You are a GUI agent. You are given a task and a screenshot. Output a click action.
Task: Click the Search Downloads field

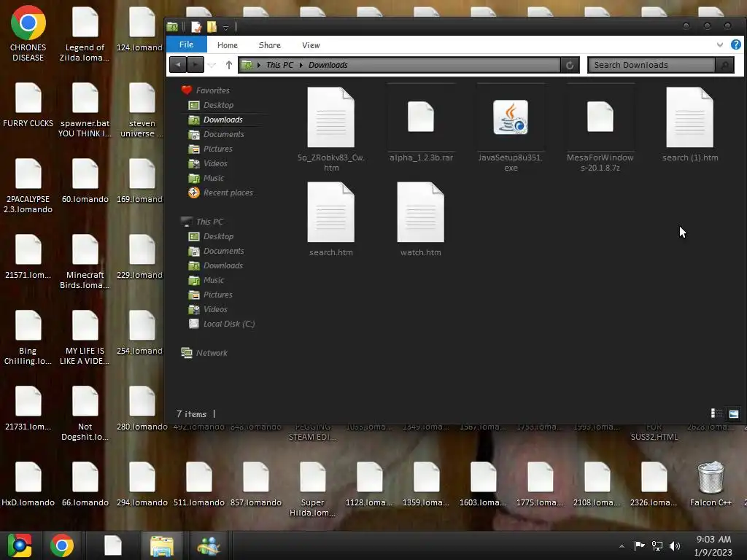651,65
